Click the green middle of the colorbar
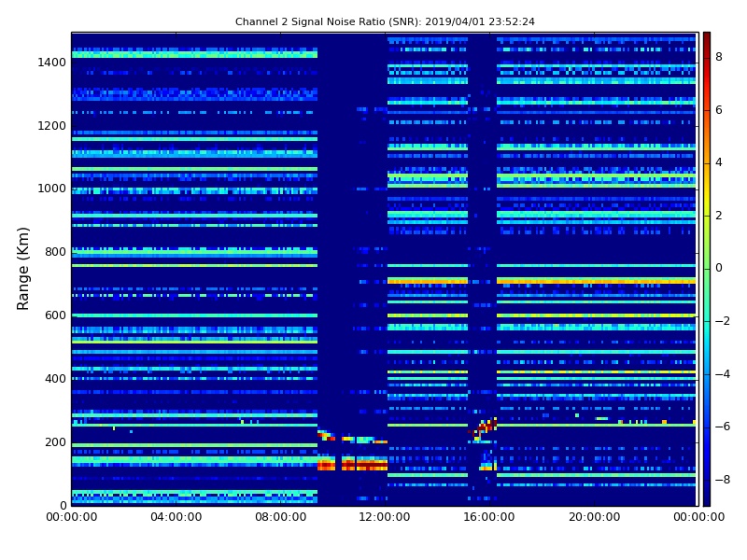The height and width of the screenshot is (560, 747). tap(707, 269)
